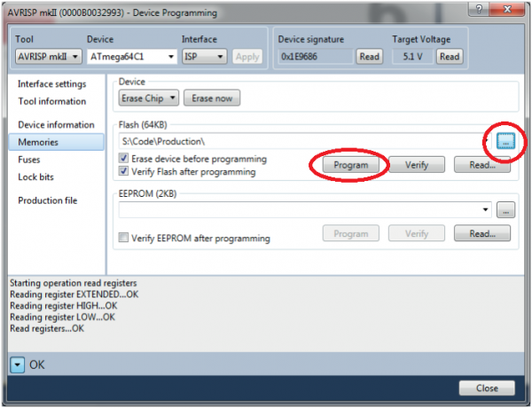Close the Device Programming window

click(507, 9)
